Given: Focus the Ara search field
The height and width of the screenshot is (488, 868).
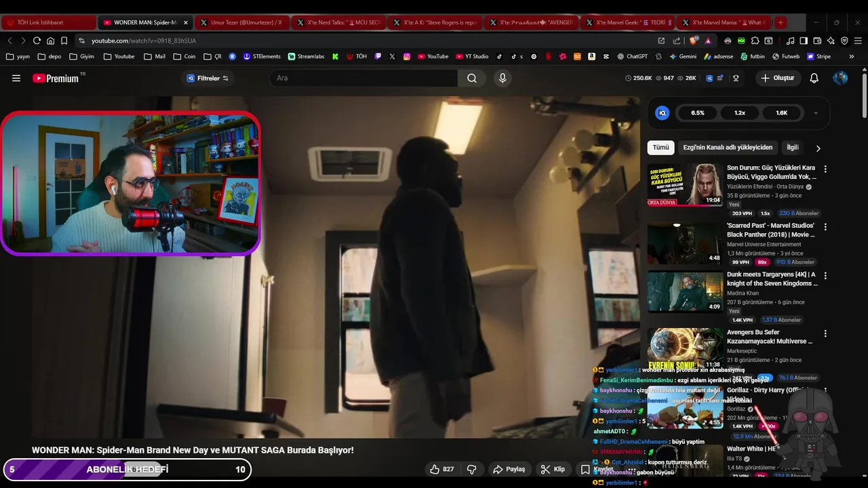Looking at the screenshot, I should coord(363,78).
